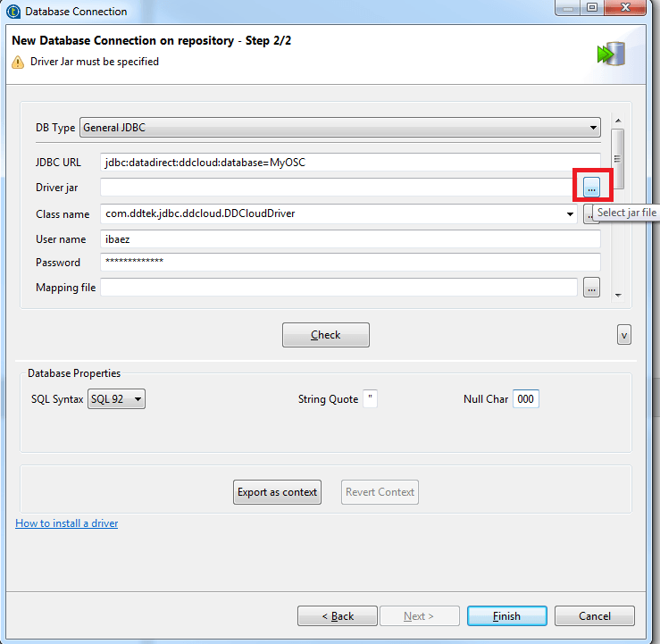Click Export as context button
The image size is (660, 644).
(277, 492)
